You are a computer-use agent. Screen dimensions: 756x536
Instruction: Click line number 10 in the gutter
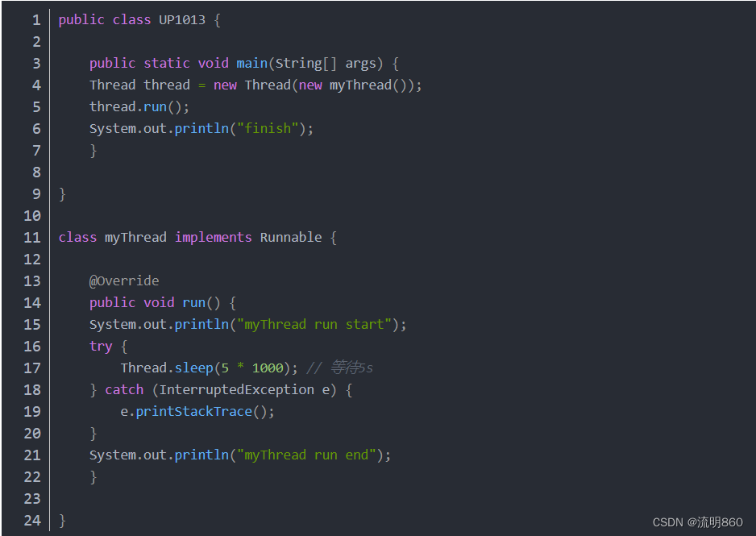[x=32, y=216]
